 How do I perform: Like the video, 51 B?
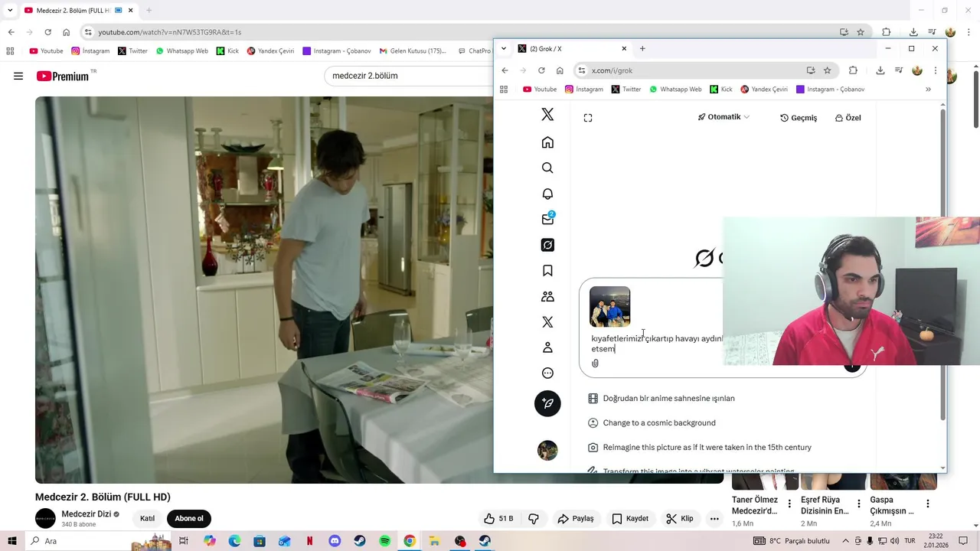point(498,518)
